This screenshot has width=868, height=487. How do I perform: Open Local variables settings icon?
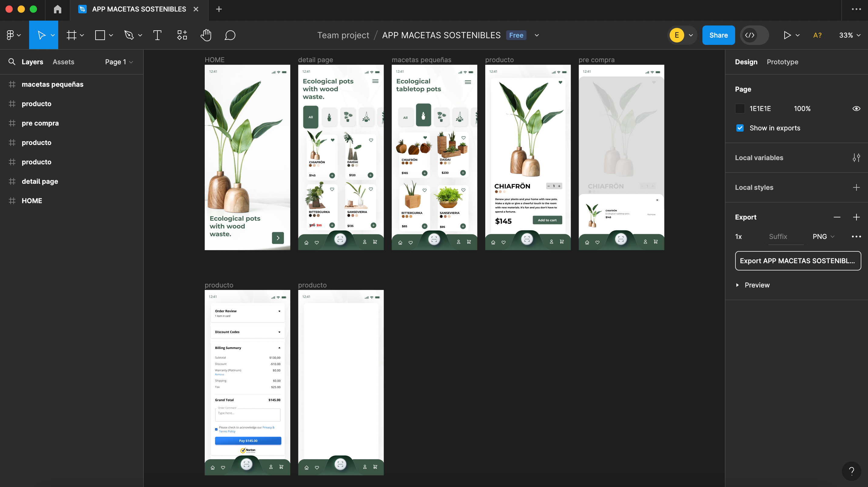(856, 158)
